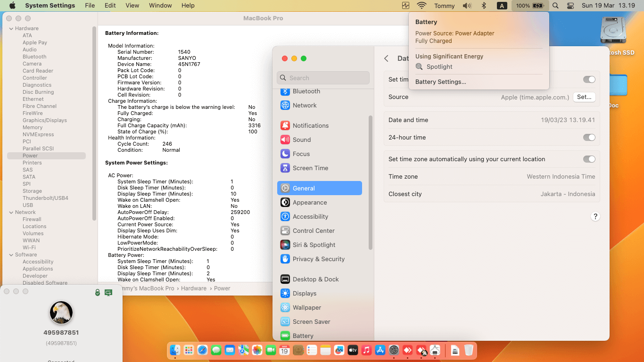Open the Edit menu

tap(110, 6)
